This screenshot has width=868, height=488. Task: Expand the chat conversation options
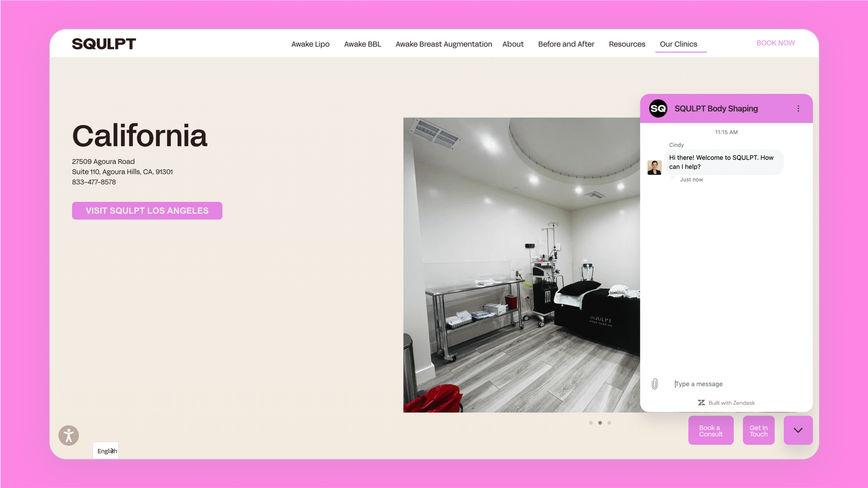[798, 108]
